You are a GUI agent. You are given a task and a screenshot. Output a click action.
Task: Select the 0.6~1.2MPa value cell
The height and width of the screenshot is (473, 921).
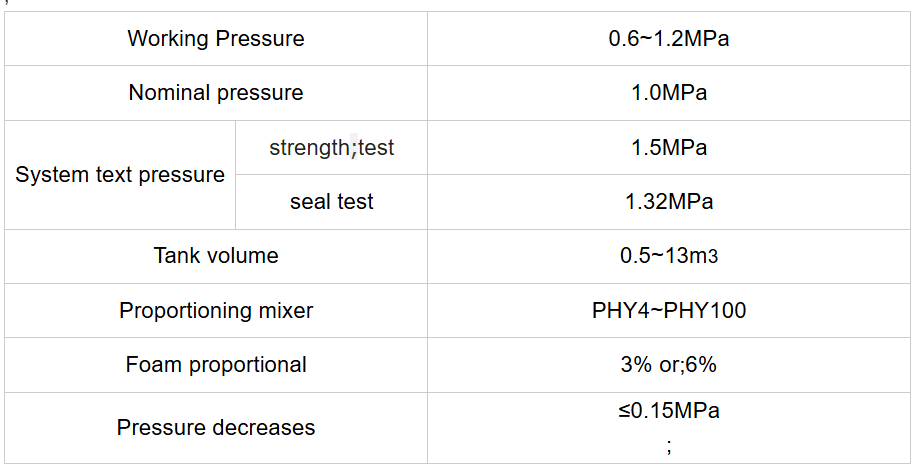[x=668, y=39]
